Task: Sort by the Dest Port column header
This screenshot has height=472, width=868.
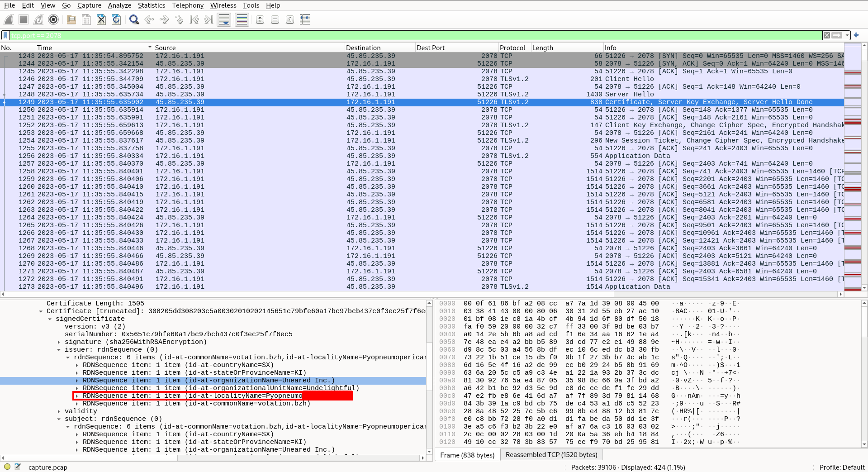Action: click(456, 48)
